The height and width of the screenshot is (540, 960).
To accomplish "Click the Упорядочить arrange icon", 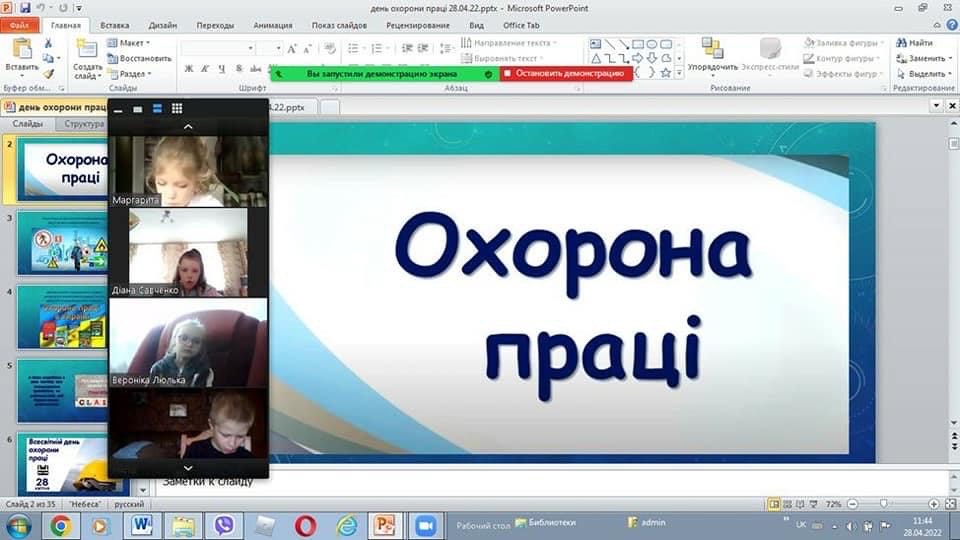I will (x=712, y=48).
